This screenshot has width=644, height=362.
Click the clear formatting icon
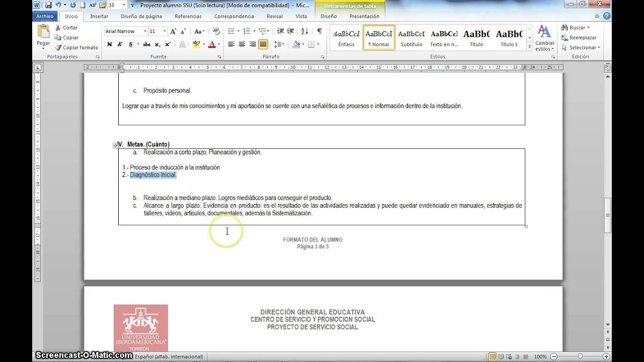click(x=215, y=31)
